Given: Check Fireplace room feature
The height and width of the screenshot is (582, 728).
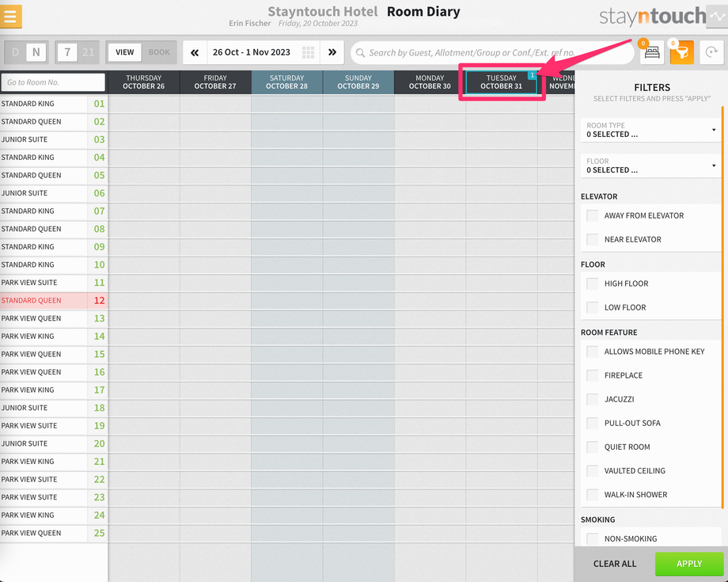Looking at the screenshot, I should click(x=593, y=375).
